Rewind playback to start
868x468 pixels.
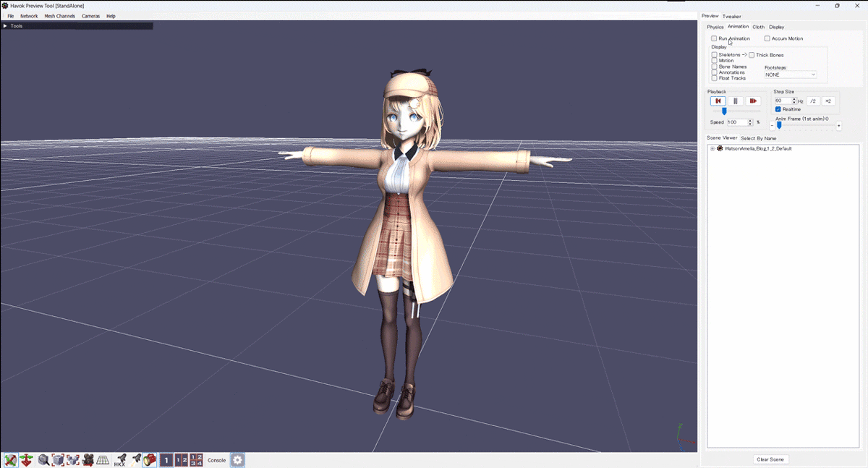pyautogui.click(x=718, y=101)
